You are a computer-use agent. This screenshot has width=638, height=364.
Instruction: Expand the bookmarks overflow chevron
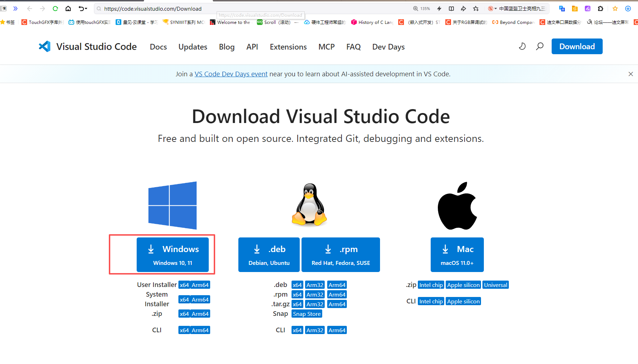tap(15, 9)
